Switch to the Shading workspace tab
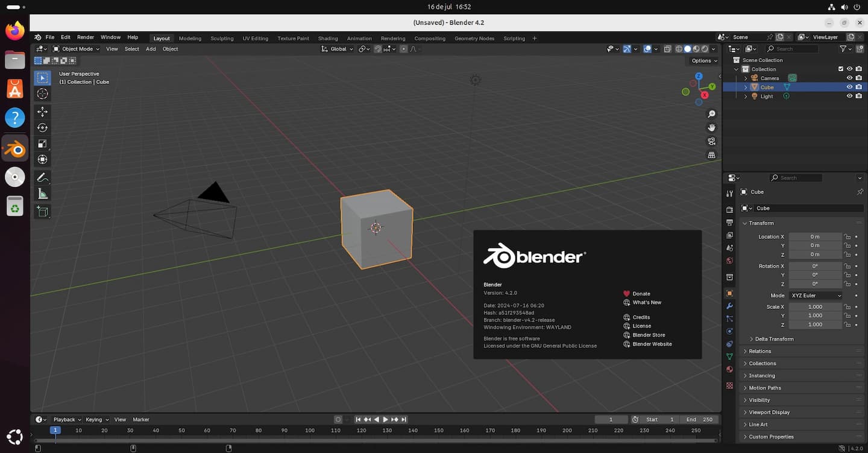 (328, 38)
